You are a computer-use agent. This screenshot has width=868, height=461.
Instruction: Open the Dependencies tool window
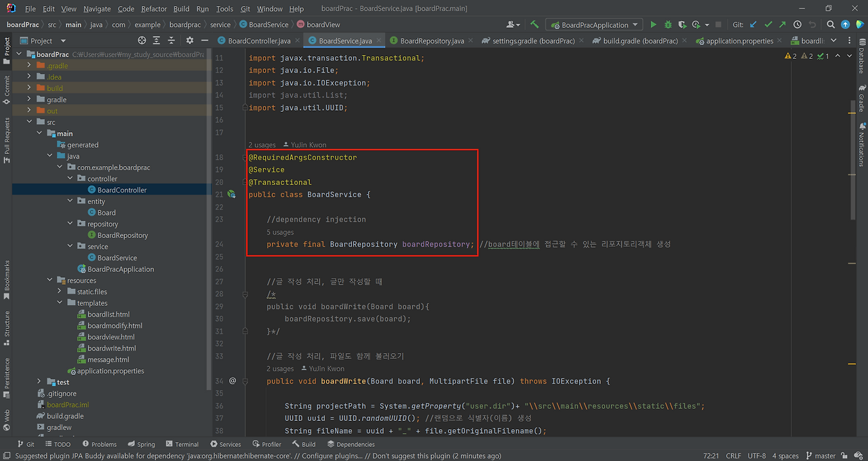click(351, 444)
